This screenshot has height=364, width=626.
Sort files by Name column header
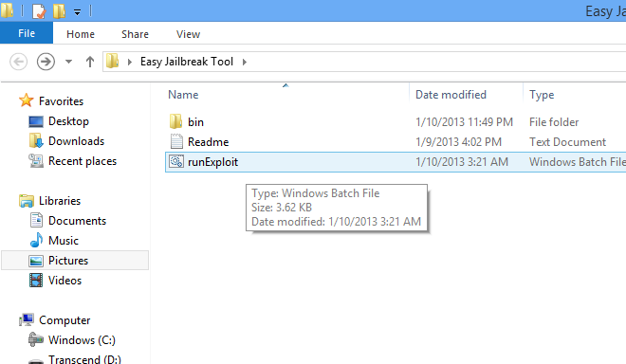pos(183,95)
